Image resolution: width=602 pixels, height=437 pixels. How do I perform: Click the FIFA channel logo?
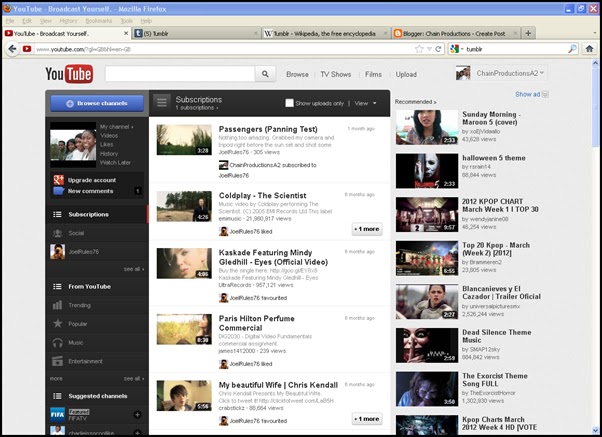tap(58, 415)
